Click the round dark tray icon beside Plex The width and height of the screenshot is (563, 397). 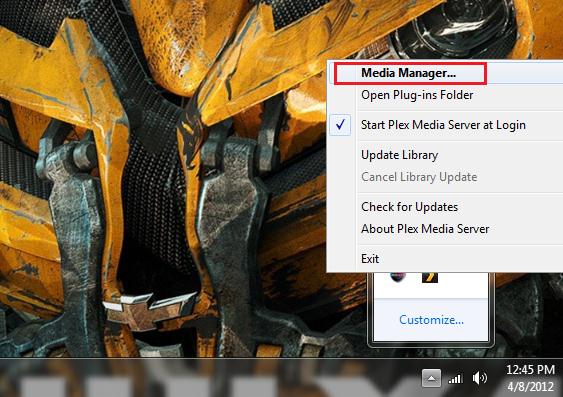398,277
